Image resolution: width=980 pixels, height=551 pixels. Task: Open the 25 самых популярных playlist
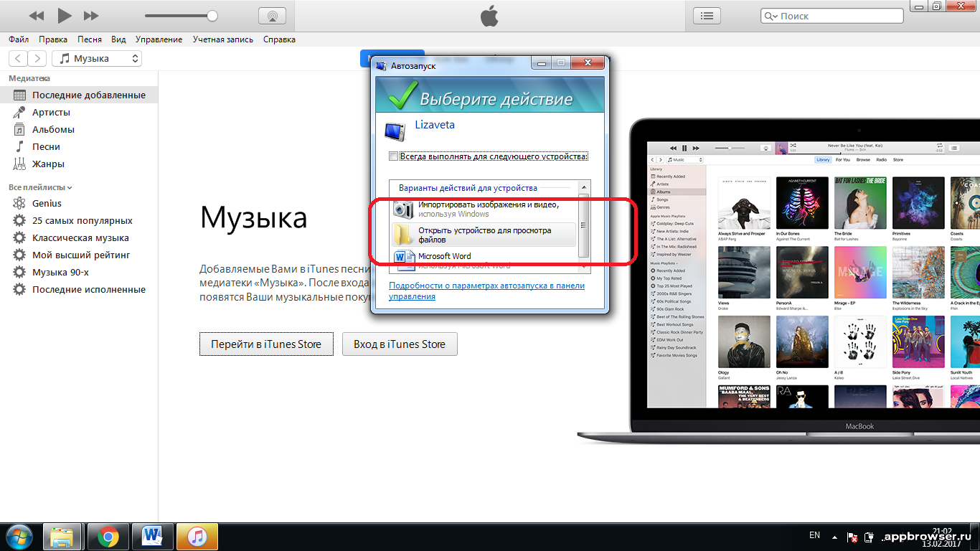pos(79,220)
